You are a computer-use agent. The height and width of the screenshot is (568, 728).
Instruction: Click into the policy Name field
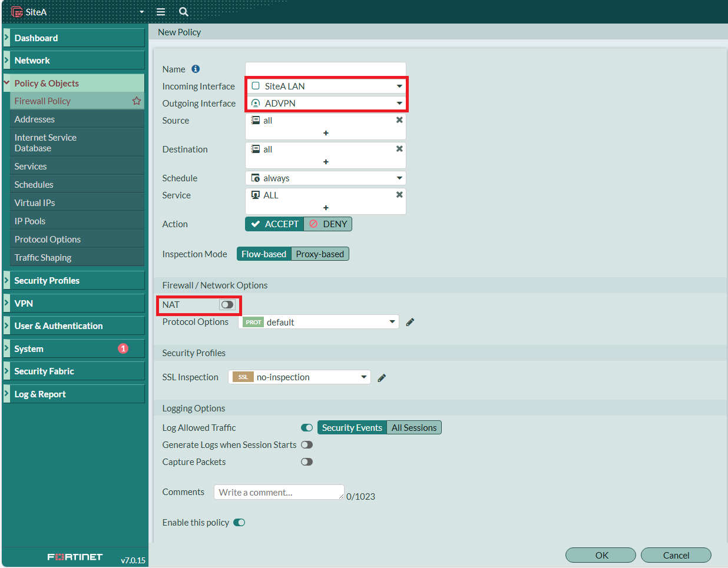click(326, 69)
